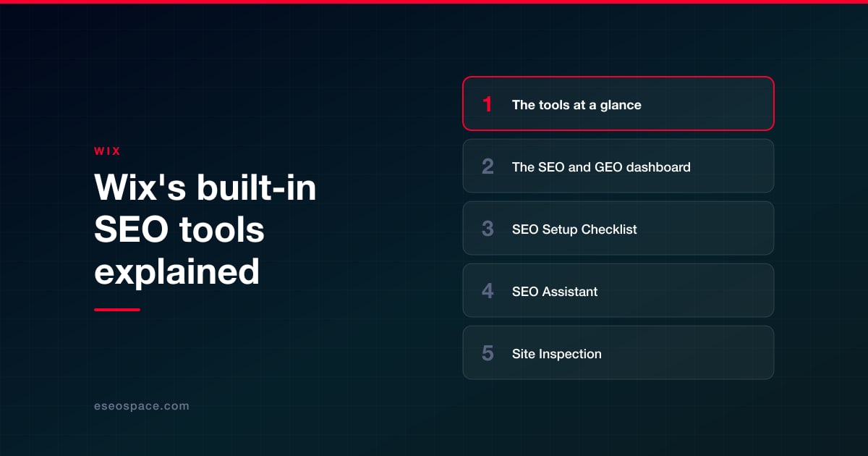Click the red WIX label

pos(107,151)
